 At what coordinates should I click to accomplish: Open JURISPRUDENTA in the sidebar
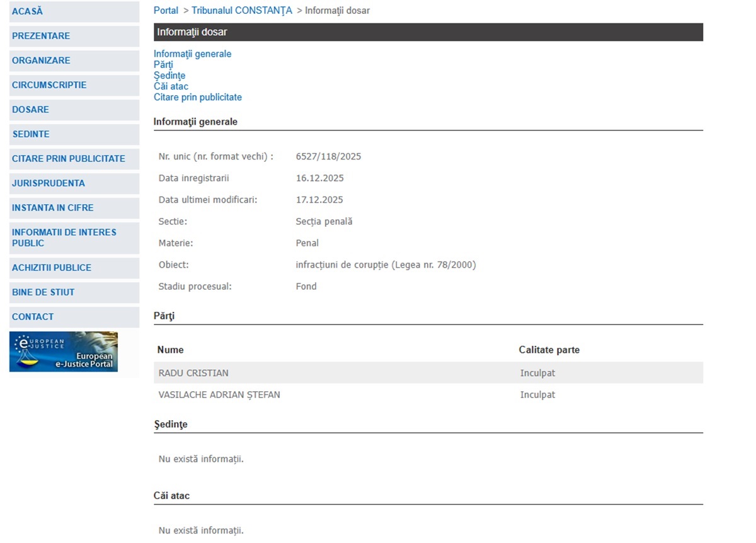(74, 183)
